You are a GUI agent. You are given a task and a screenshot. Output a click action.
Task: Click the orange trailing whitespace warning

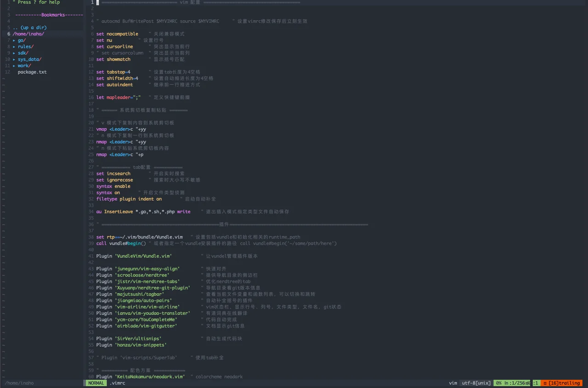click(562, 383)
